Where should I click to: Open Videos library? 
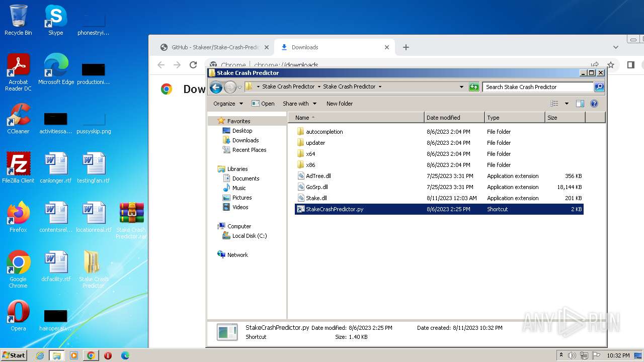(x=240, y=207)
